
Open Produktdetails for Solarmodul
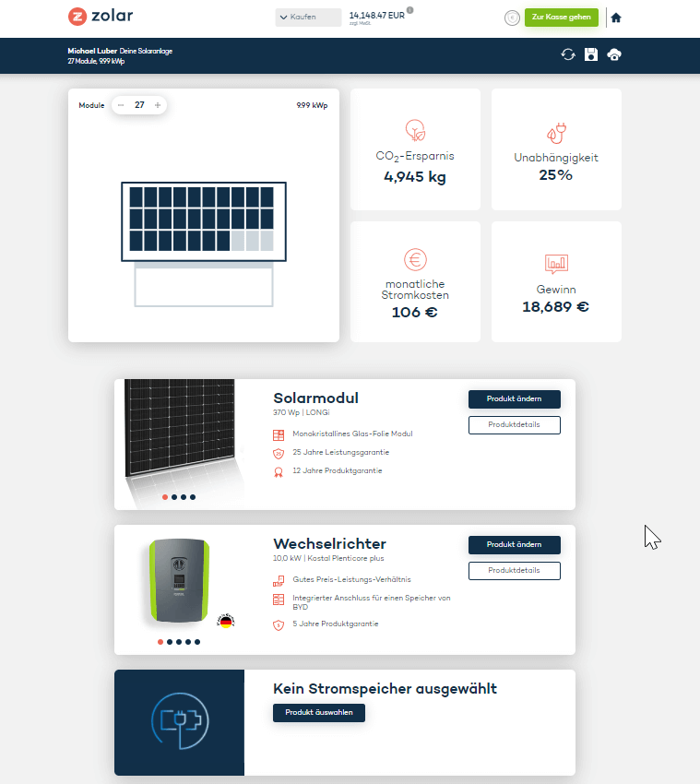pyautogui.click(x=514, y=425)
